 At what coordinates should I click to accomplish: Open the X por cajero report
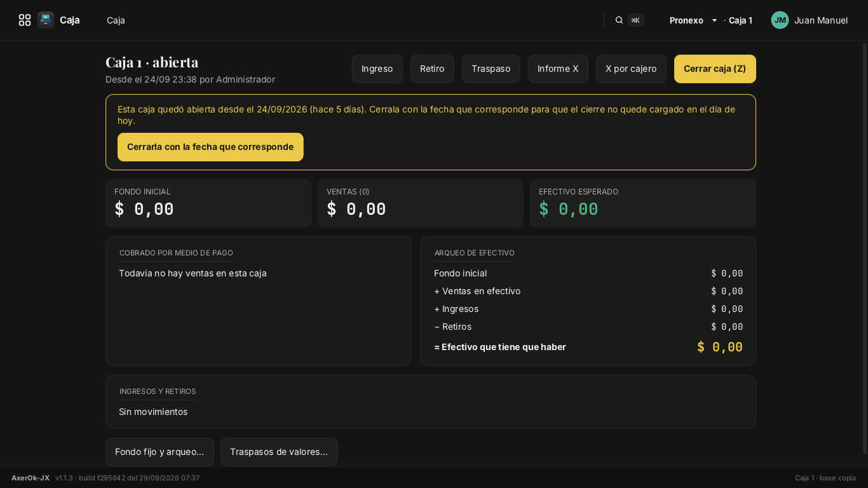631,69
